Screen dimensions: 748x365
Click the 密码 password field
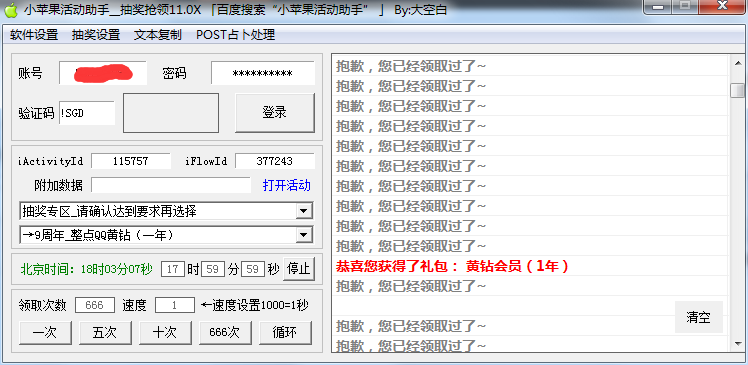tap(263, 73)
